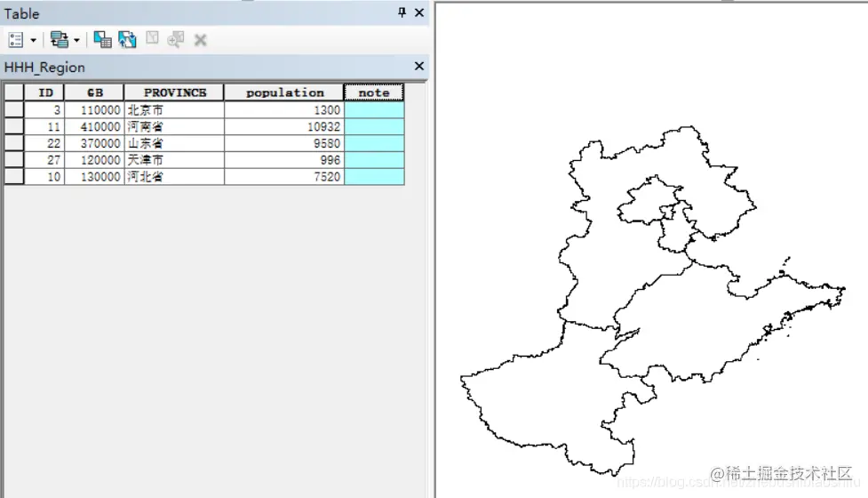Expand the Related Tables dropdown arrow
Image resolution: width=868 pixels, height=498 pixels.
[x=76, y=40]
